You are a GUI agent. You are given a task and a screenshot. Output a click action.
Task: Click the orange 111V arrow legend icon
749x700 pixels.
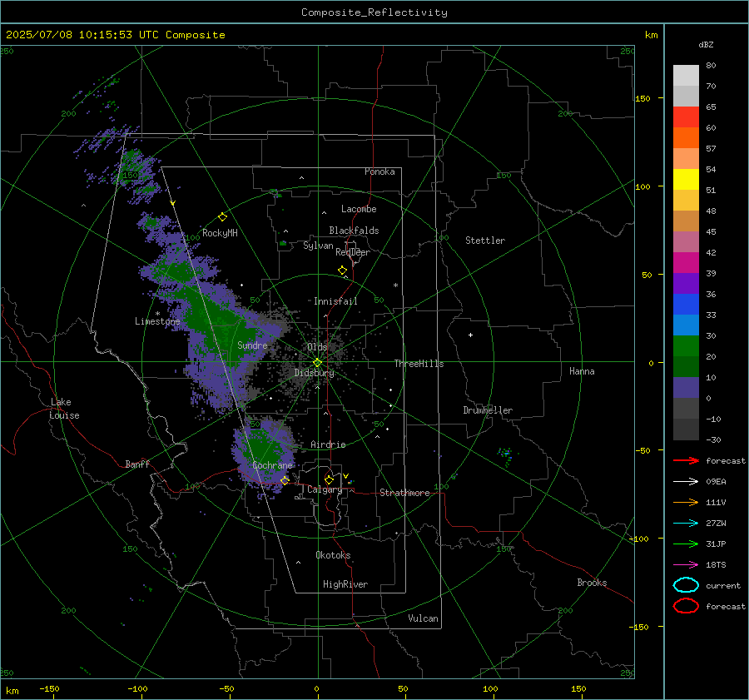686,502
